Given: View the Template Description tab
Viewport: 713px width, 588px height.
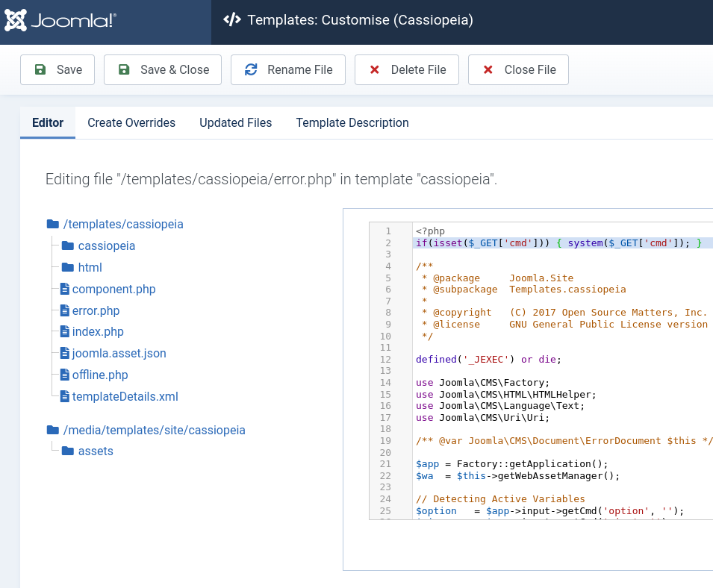Looking at the screenshot, I should pos(352,122).
